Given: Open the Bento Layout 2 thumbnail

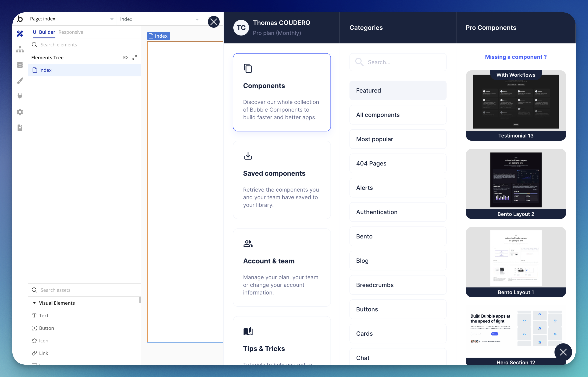Looking at the screenshot, I should [x=516, y=184].
